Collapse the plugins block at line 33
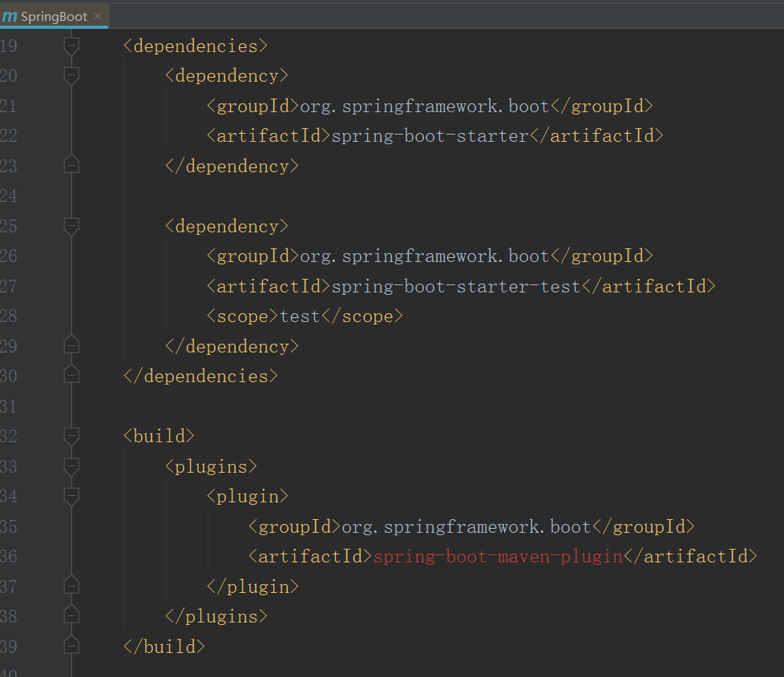 [x=71, y=466]
